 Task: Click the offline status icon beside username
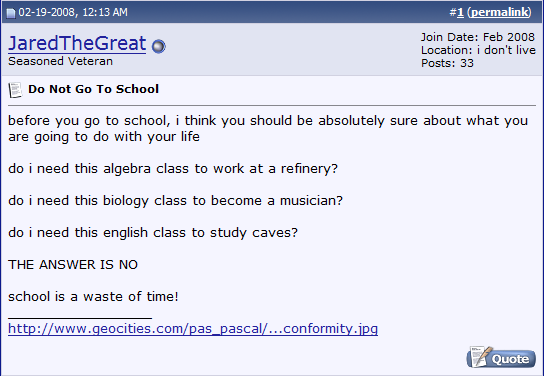pos(158,46)
